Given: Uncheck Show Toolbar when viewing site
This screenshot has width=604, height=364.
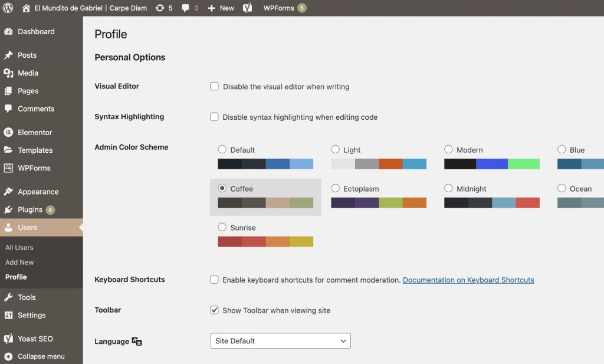Looking at the screenshot, I should [215, 310].
